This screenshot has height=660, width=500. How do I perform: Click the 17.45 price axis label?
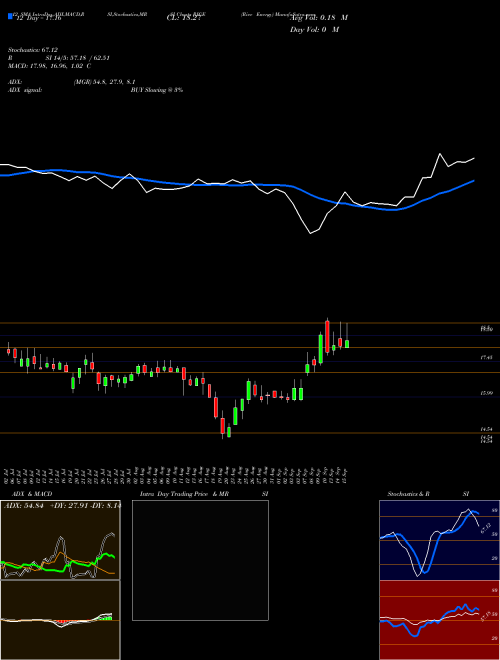coord(486,357)
